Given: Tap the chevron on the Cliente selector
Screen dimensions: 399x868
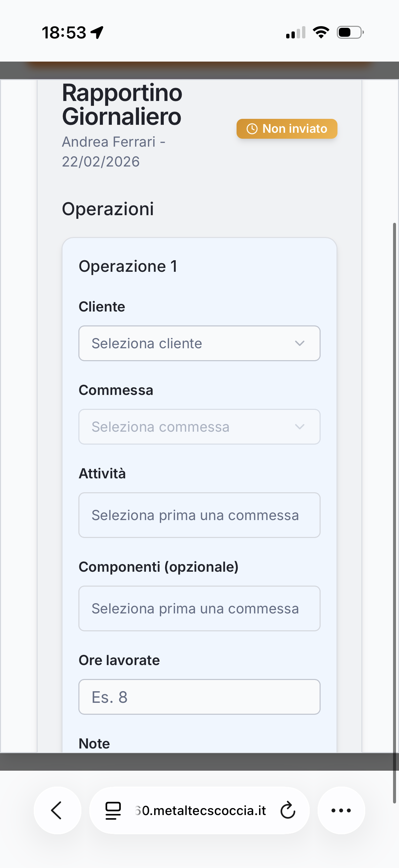Looking at the screenshot, I should [x=300, y=343].
